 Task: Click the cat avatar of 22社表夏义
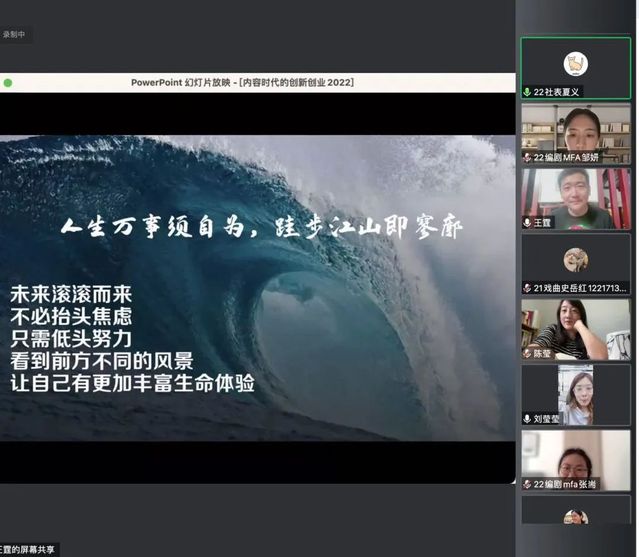[x=575, y=64]
